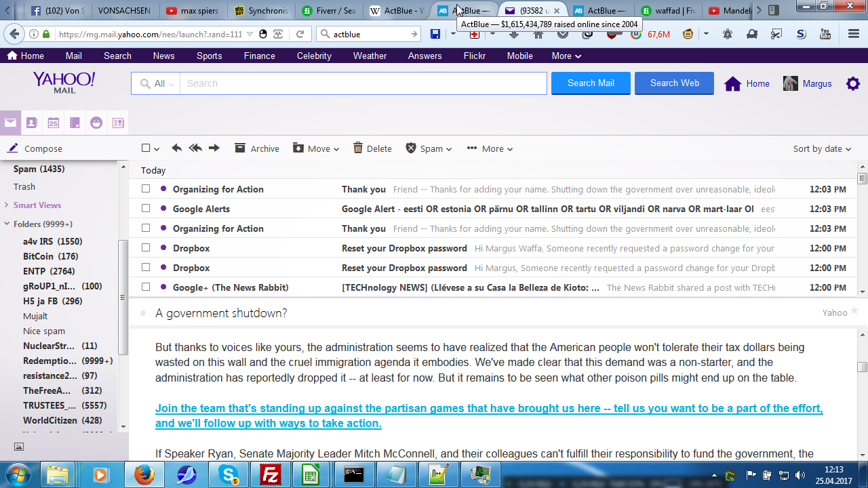Switch to the 'max spiers' browser tab

click(x=193, y=11)
